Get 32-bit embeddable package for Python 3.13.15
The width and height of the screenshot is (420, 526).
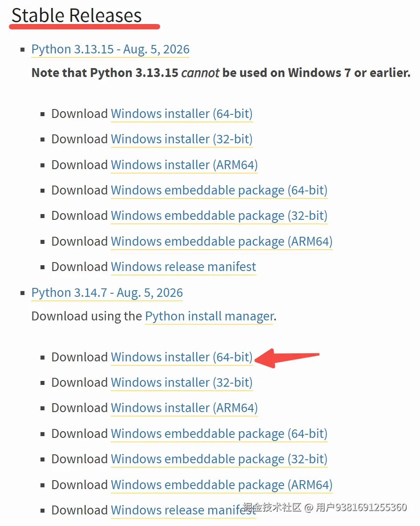coord(219,216)
